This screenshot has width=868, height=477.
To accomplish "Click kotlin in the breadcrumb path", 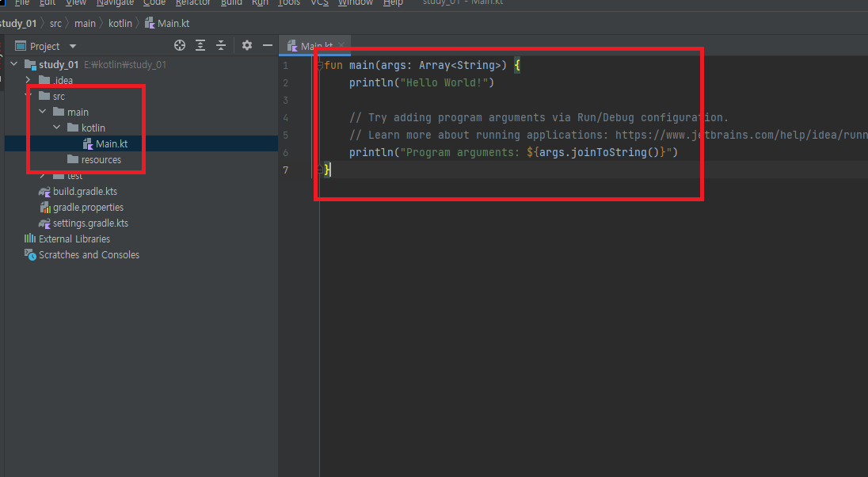I will (120, 23).
